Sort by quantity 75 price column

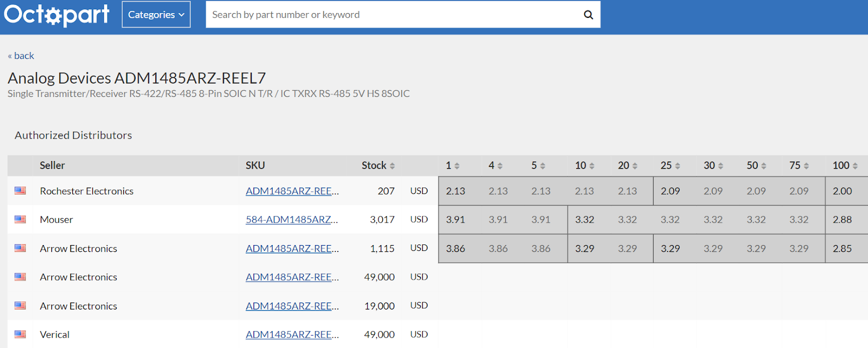(799, 165)
